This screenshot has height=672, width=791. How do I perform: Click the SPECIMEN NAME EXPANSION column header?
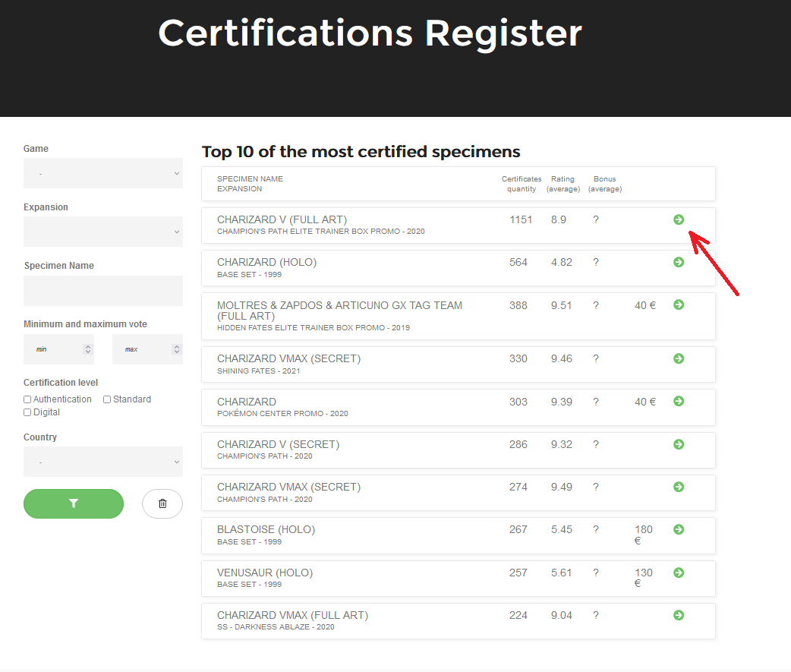pos(250,184)
